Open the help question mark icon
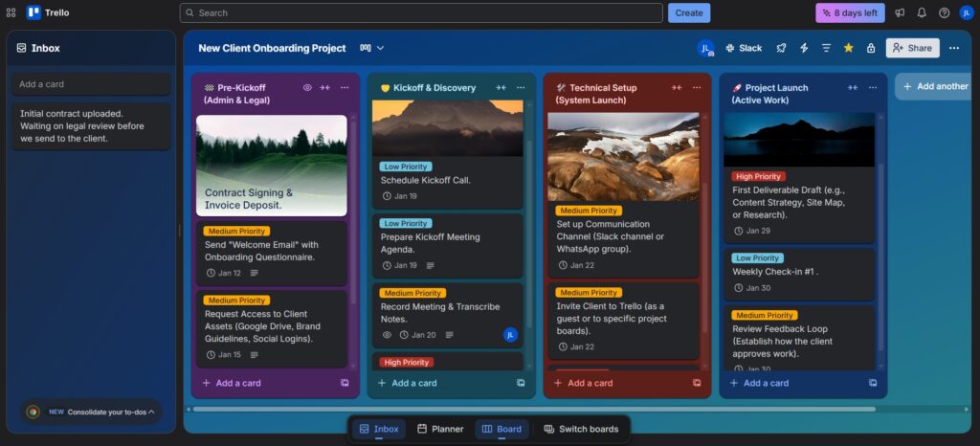 pos(944,12)
